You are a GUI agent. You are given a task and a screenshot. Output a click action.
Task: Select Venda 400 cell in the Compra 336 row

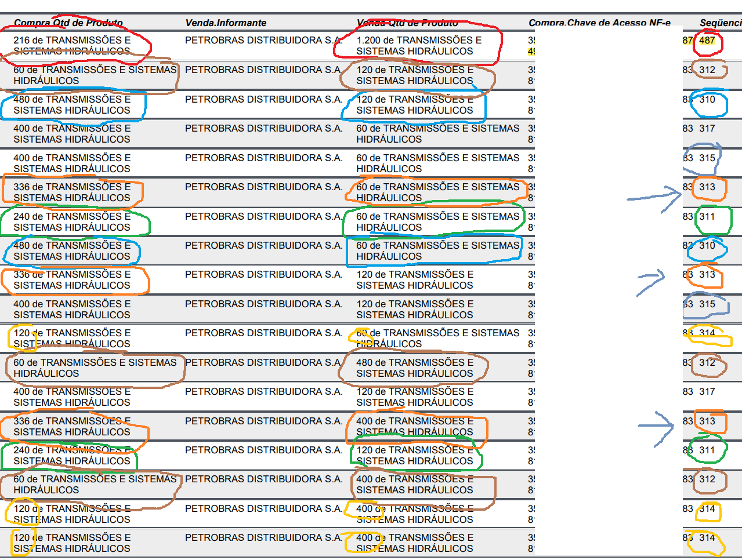coord(415,426)
